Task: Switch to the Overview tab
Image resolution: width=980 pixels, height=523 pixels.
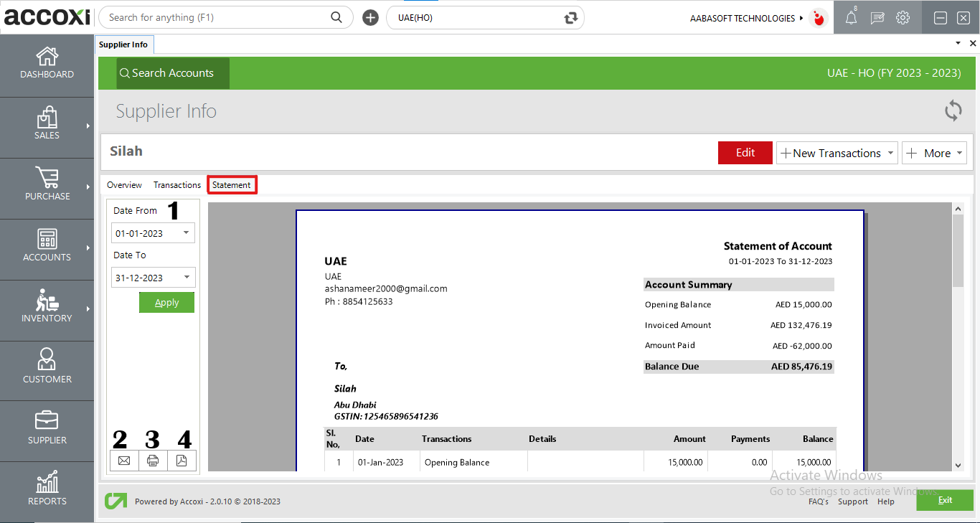Action: click(x=124, y=185)
